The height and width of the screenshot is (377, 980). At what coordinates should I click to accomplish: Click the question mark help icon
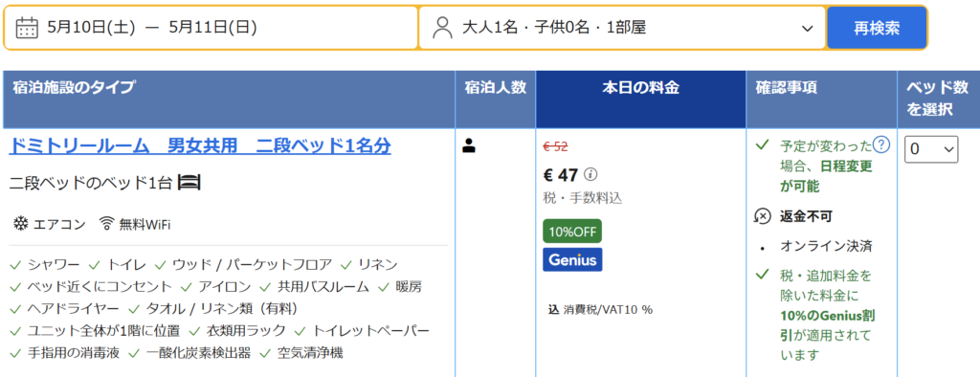click(881, 145)
